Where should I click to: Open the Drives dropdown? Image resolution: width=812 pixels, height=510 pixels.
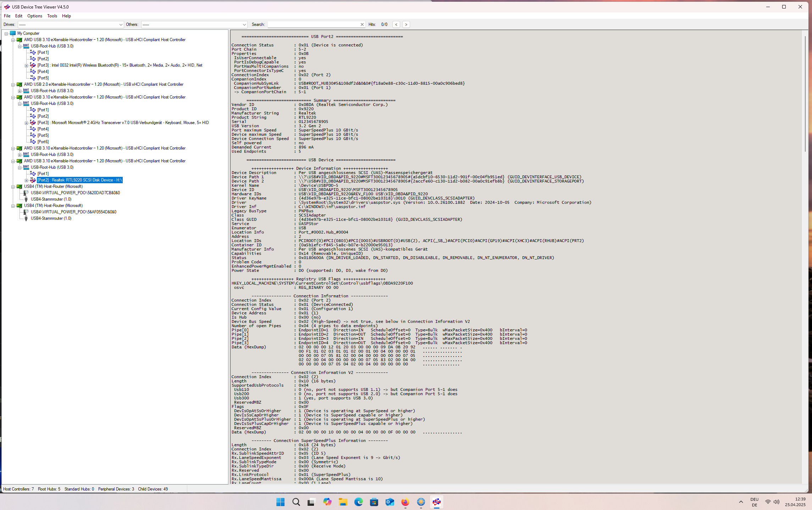tap(121, 24)
